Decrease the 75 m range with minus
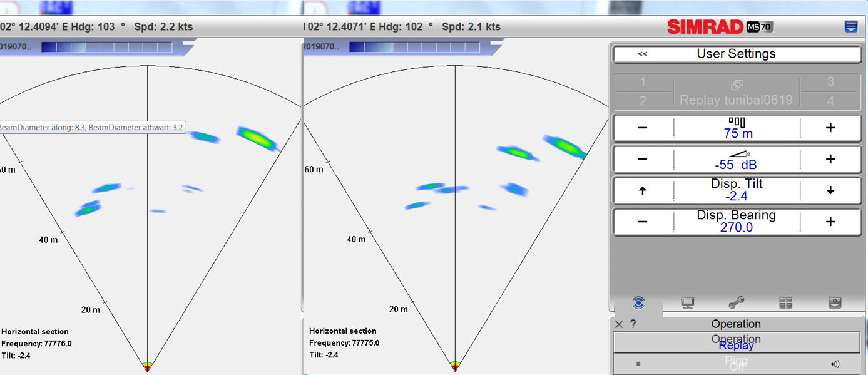The height and width of the screenshot is (375, 868). pyautogui.click(x=643, y=128)
